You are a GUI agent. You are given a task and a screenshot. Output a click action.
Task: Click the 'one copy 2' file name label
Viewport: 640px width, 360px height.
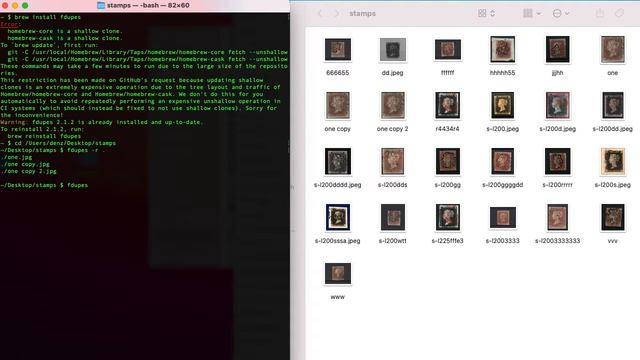coord(393,129)
